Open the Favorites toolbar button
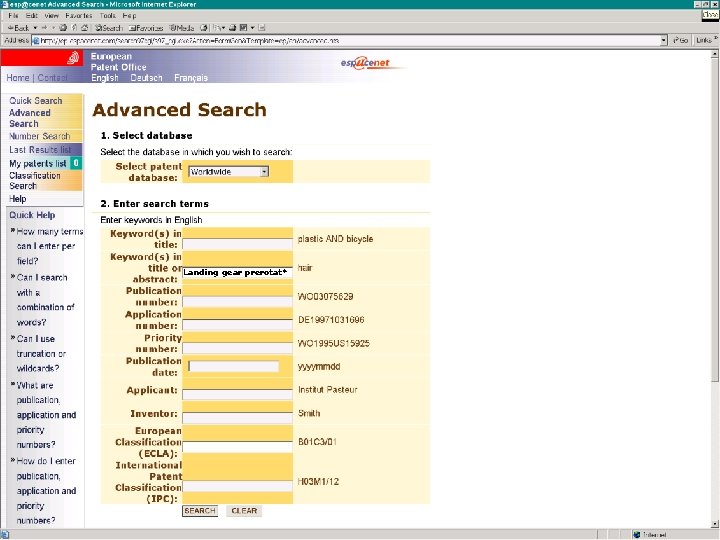Viewport: 720px width, 540px height. (x=146, y=28)
